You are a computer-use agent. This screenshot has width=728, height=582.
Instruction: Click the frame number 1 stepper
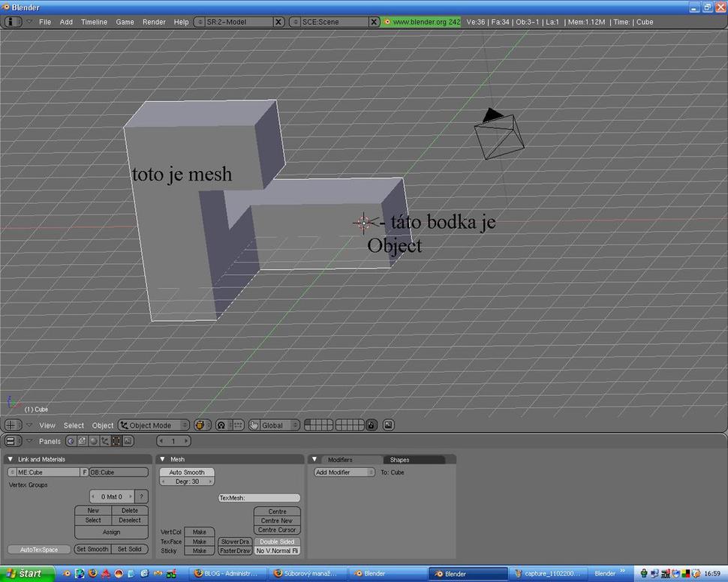tap(173, 441)
